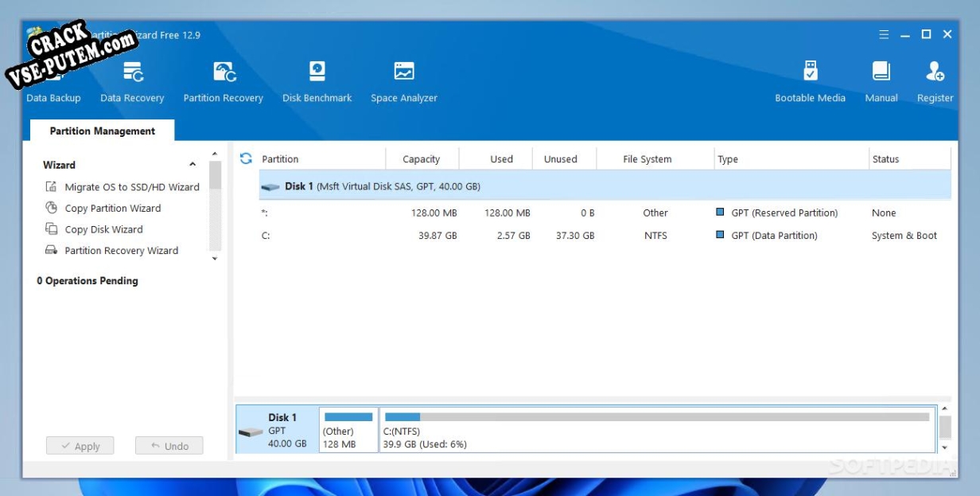Switch to the Partition Management tab

[x=102, y=131]
